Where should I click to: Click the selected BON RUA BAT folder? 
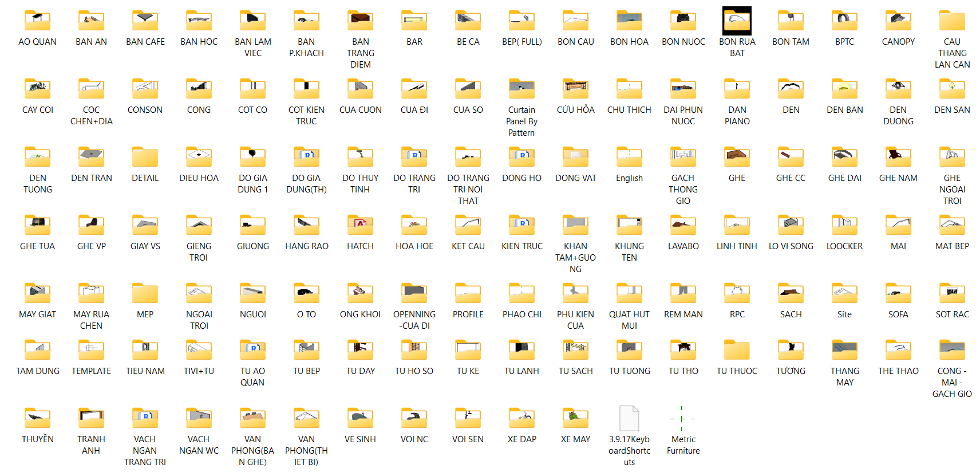tap(737, 22)
